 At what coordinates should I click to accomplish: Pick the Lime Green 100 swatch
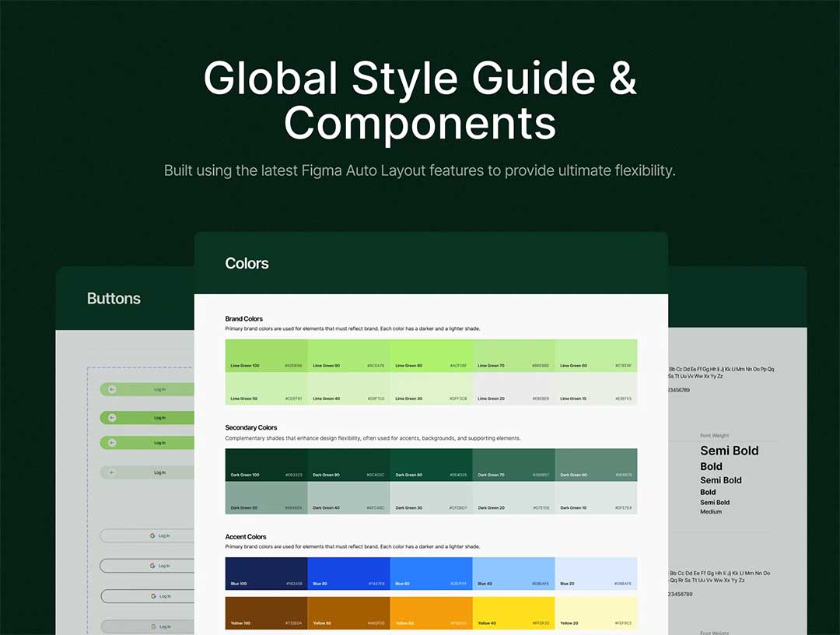(266, 356)
